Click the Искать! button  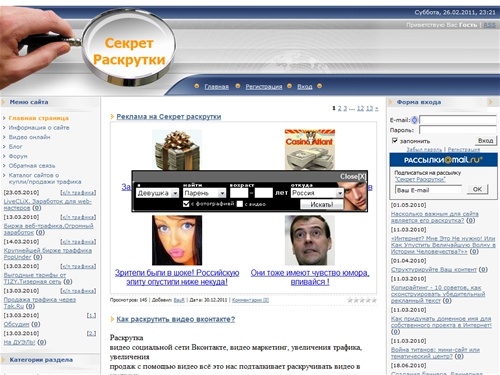(322, 204)
